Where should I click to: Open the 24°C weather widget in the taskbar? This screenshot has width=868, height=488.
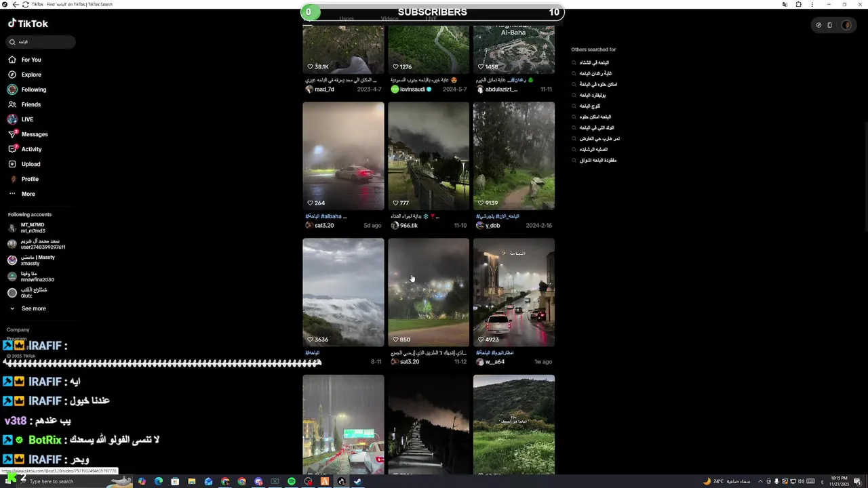tap(726, 481)
